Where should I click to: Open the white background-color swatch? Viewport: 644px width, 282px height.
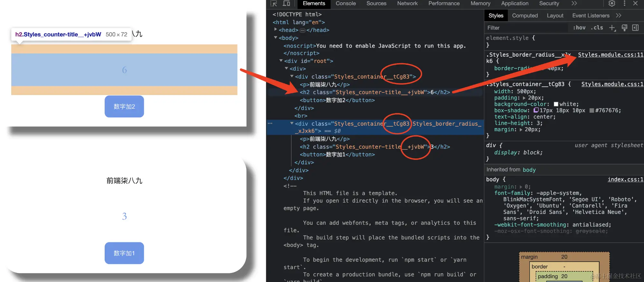tap(556, 104)
